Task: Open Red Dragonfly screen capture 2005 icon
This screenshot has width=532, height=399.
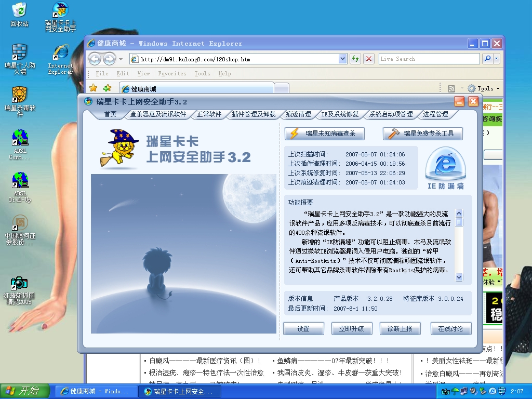Action: pos(19,290)
